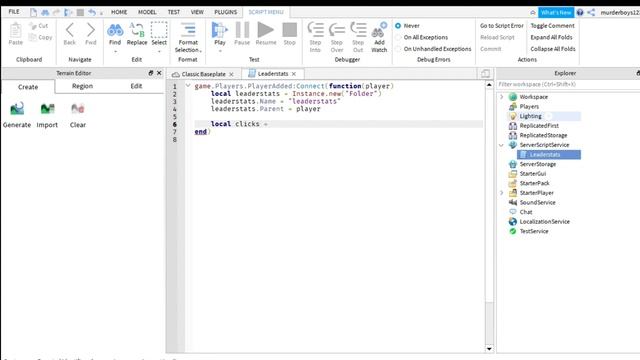Open the Select dropdown arrow
The image size is (640, 360).
[159, 52]
